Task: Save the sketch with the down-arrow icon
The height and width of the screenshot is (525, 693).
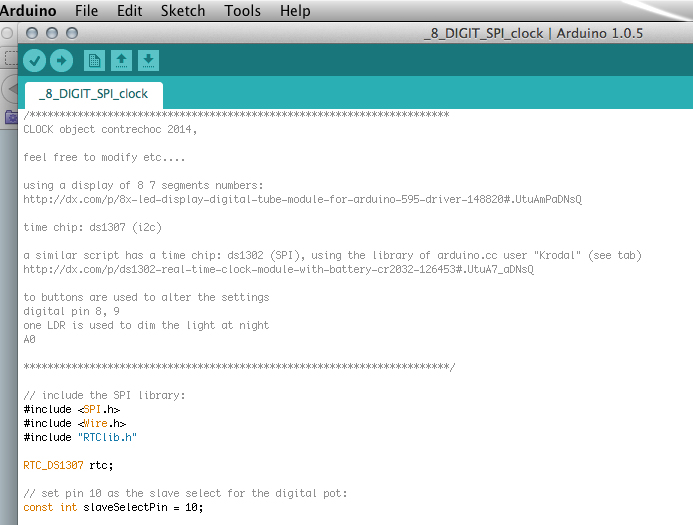Action: [x=148, y=61]
